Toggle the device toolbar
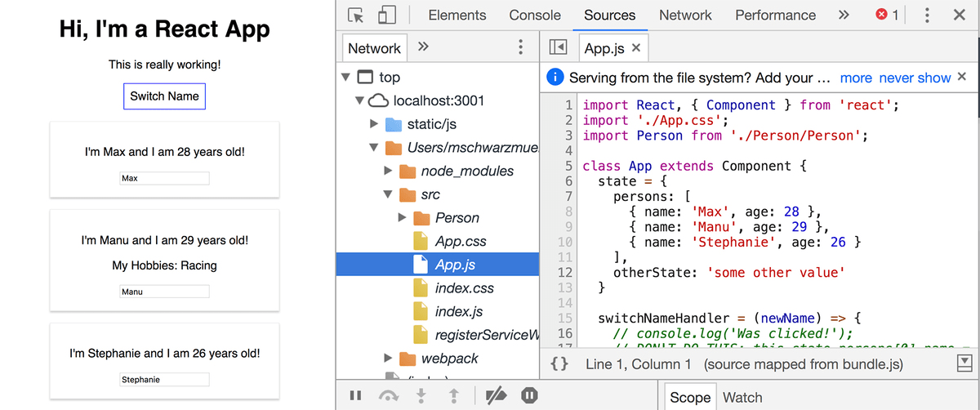The image size is (980, 410). [386, 16]
